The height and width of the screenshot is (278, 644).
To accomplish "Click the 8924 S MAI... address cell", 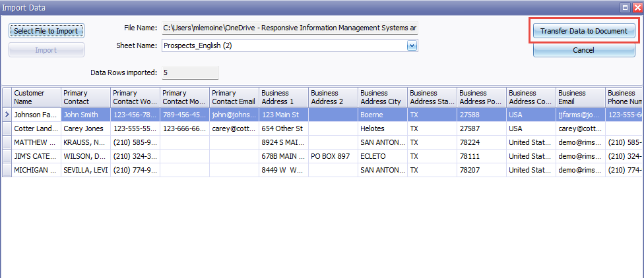I will coord(283,142).
